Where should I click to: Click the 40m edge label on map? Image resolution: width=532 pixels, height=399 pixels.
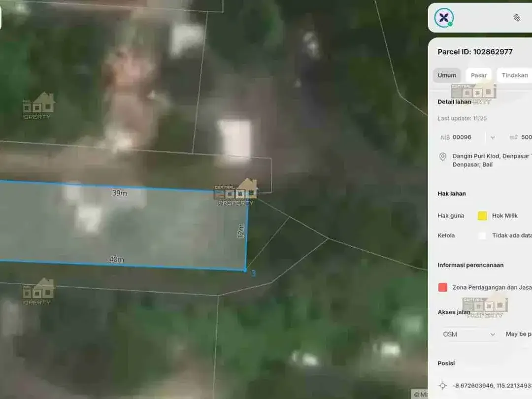[x=116, y=259]
